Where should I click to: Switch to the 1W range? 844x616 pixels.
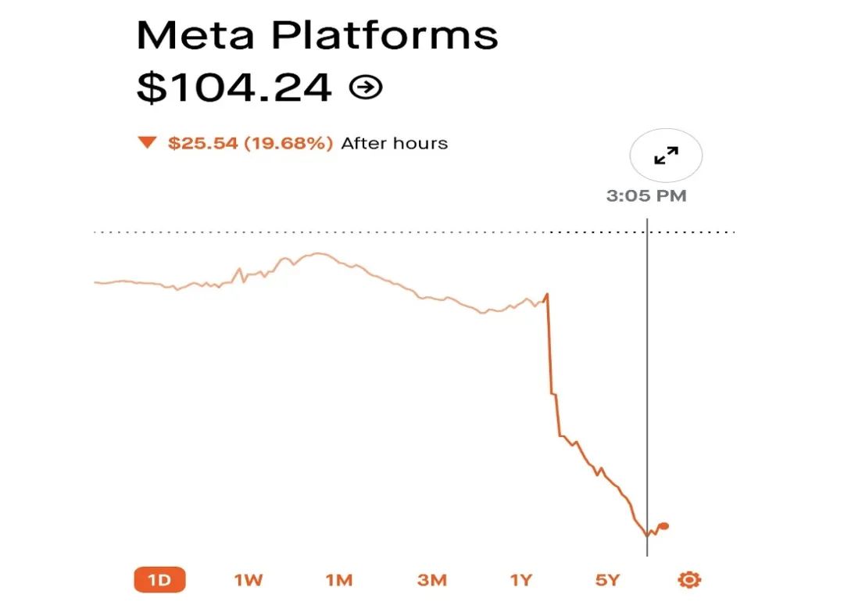point(248,580)
